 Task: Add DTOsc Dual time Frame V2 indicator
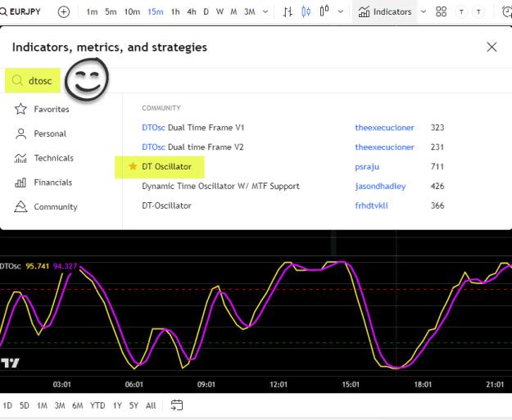pyautogui.click(x=193, y=147)
